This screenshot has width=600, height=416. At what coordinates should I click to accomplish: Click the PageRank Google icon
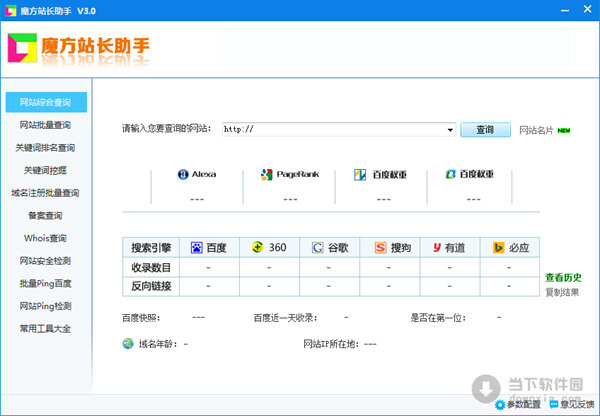tap(266, 175)
